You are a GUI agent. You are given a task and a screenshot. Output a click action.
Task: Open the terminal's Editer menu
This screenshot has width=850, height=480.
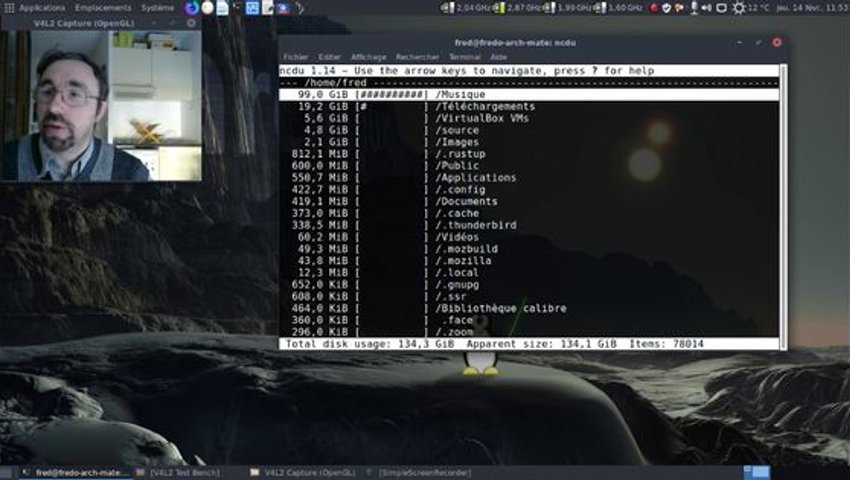click(x=330, y=57)
